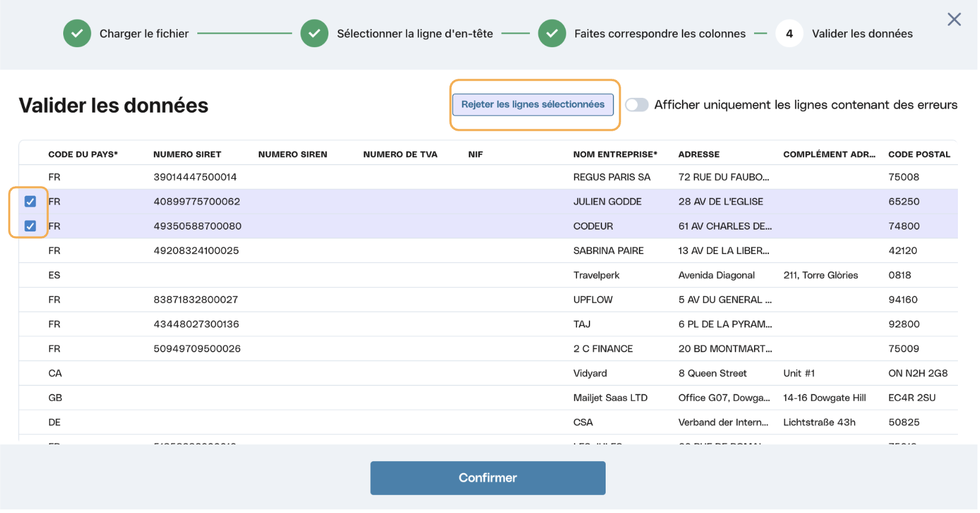Click the NUMERO SIRET column header
This screenshot has width=980, height=513.
187,154
